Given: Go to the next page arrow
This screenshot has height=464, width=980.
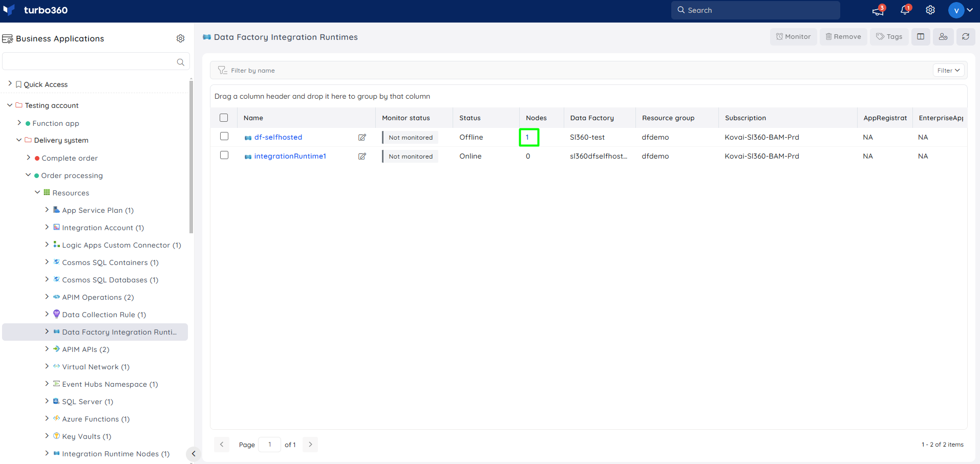Looking at the screenshot, I should tap(310, 445).
